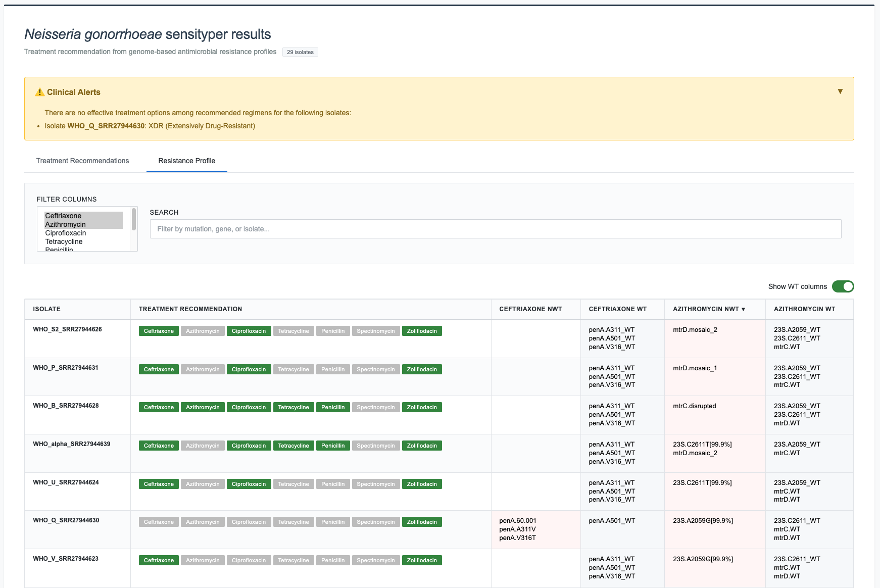Click the Clinical Alerts warning icon

click(39, 92)
